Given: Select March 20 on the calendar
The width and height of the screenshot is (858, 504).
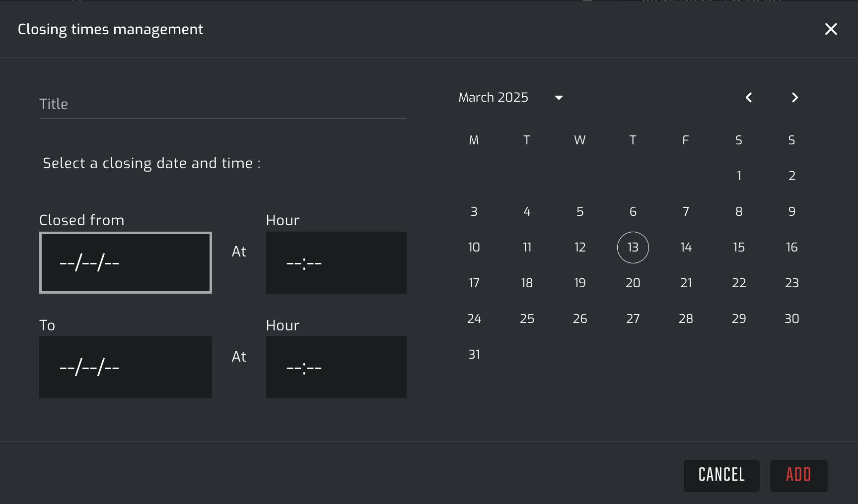Looking at the screenshot, I should tap(633, 283).
